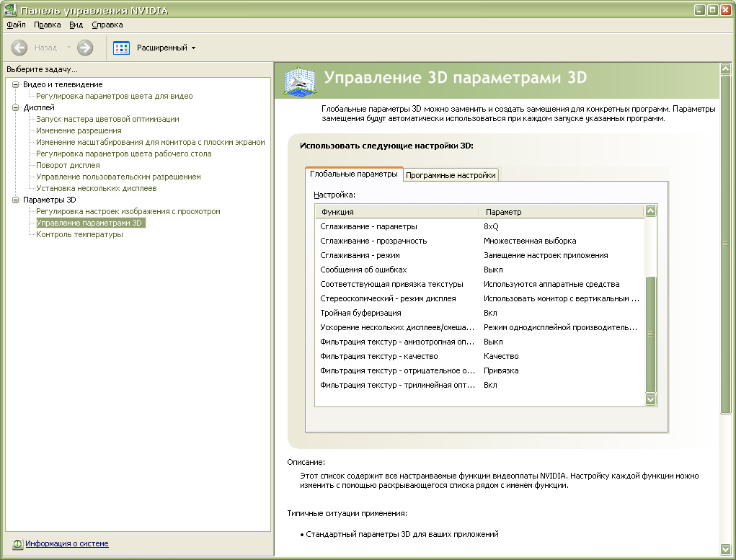The image size is (736, 560).
Task: Click the view mode grid icon
Action: [122, 48]
